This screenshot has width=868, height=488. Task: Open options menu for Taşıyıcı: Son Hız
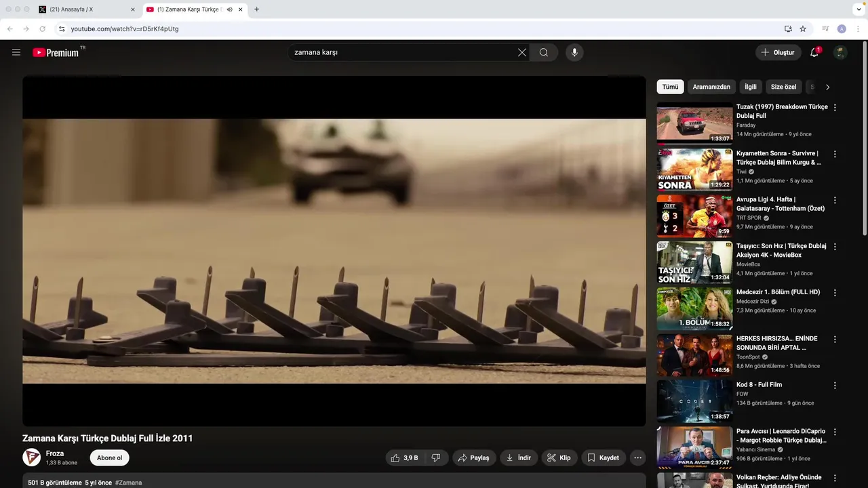tap(835, 247)
